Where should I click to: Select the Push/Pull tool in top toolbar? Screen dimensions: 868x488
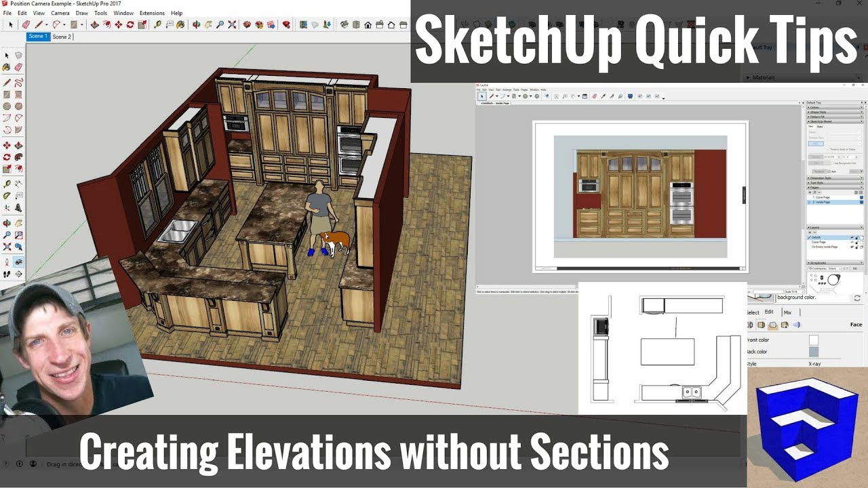click(94, 24)
